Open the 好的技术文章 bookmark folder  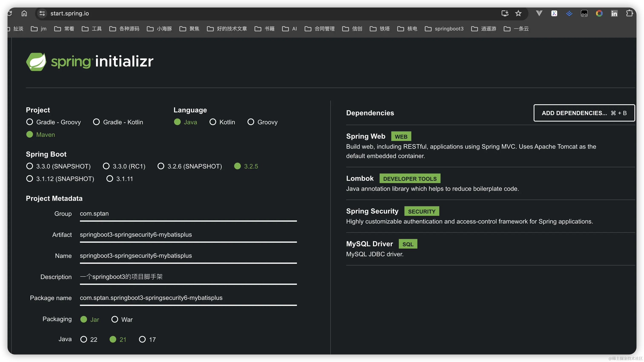[227, 29]
